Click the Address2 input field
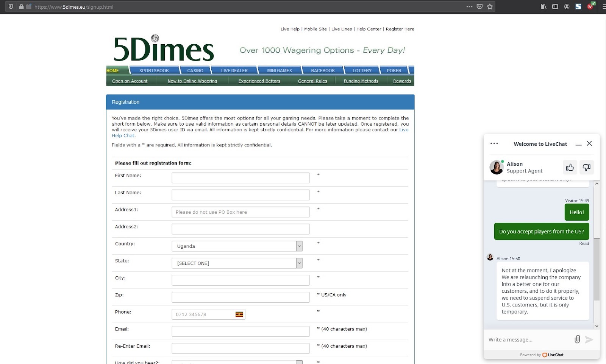Screen dimensions: 606x364 coord(241,229)
